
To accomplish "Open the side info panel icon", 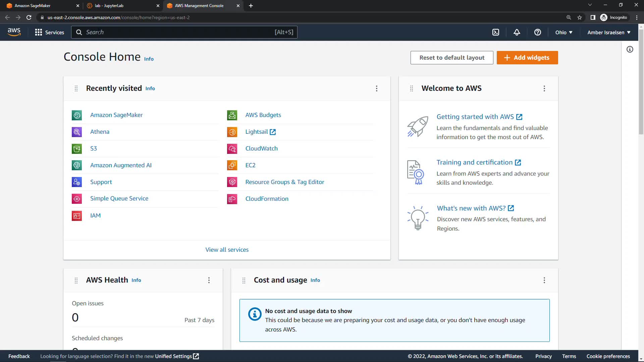I will (x=630, y=50).
